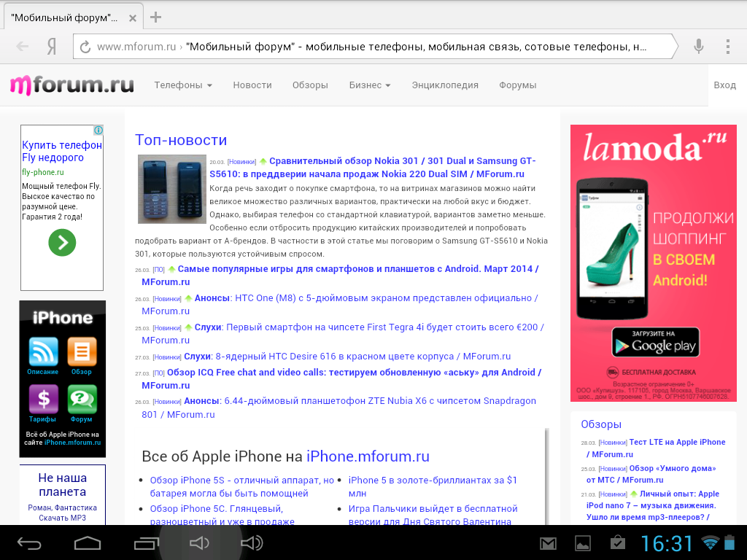Open the Игра Пальчики free version link

(433, 516)
